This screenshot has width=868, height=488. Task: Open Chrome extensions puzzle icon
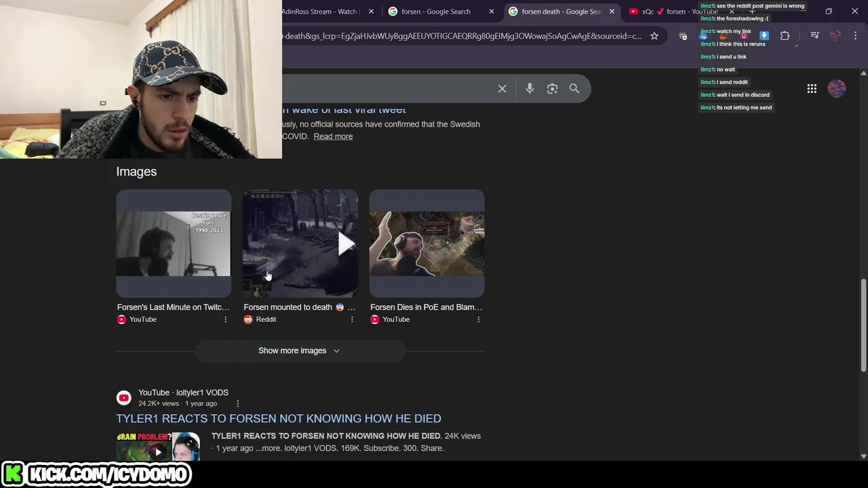tap(785, 36)
